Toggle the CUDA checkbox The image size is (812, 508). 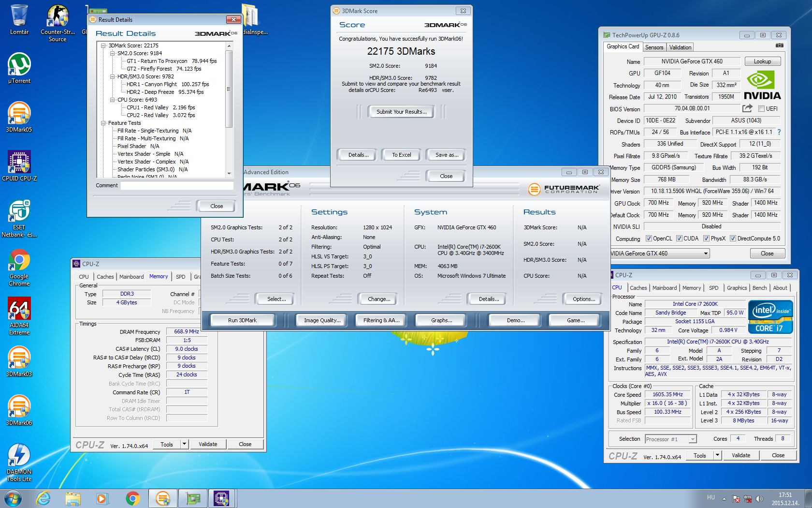pyautogui.click(x=679, y=239)
